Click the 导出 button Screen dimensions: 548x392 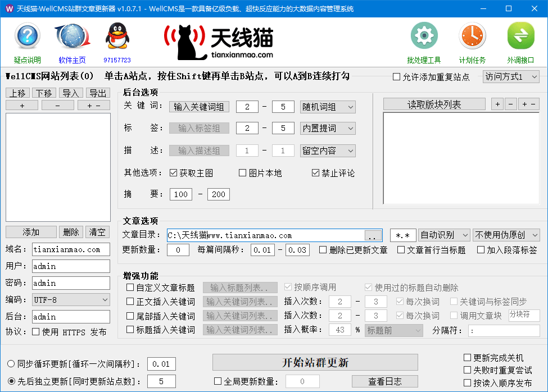[x=98, y=93]
